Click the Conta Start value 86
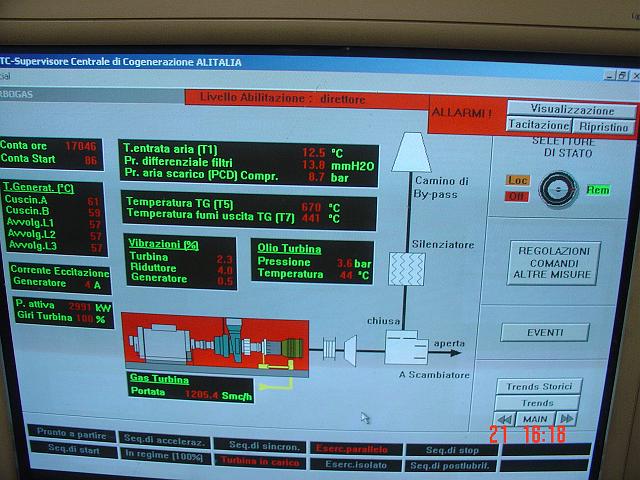Screen dimensions: 640x480 91,160
